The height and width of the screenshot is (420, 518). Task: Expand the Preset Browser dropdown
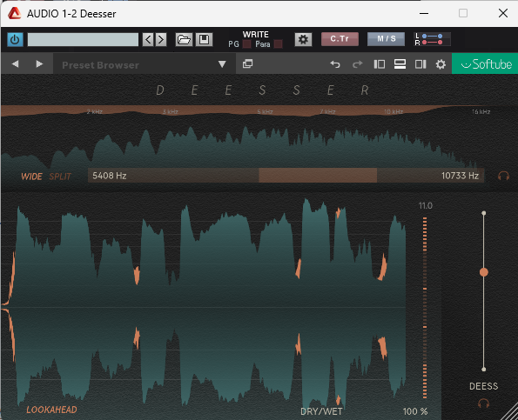[x=222, y=64]
